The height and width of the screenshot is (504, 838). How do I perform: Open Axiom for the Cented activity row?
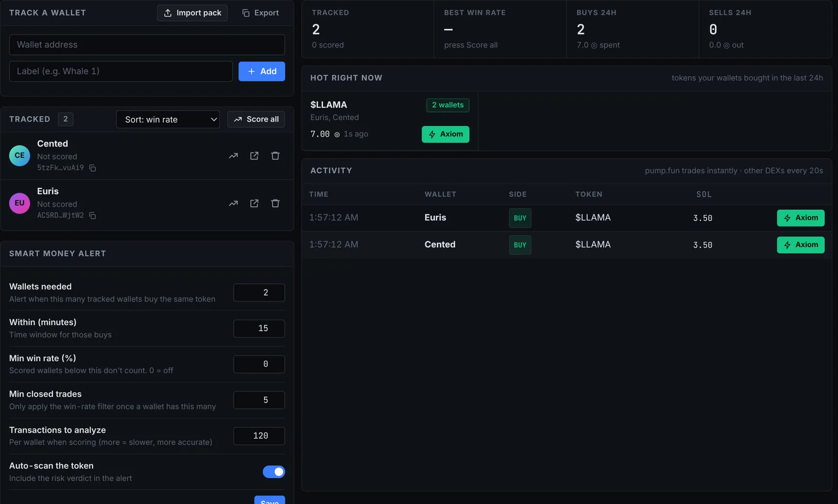tap(801, 245)
